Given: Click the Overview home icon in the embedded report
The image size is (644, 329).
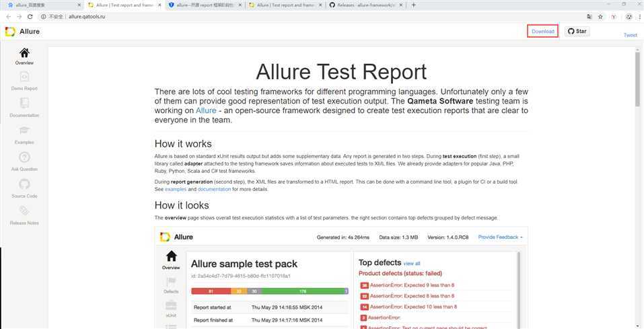Looking at the screenshot, I should [x=172, y=256].
